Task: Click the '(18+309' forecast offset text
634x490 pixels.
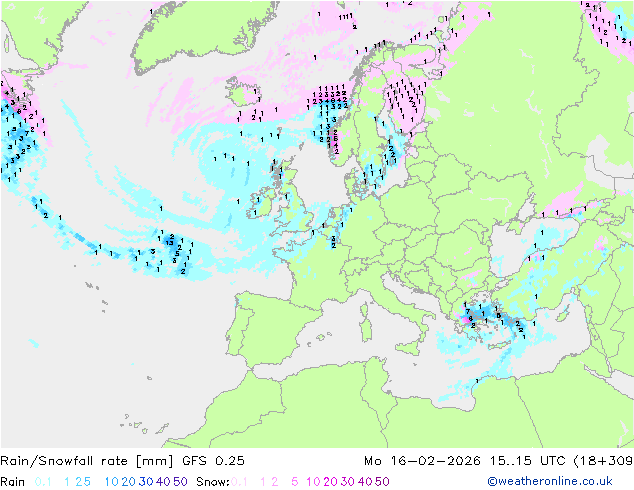Action: tap(603, 461)
